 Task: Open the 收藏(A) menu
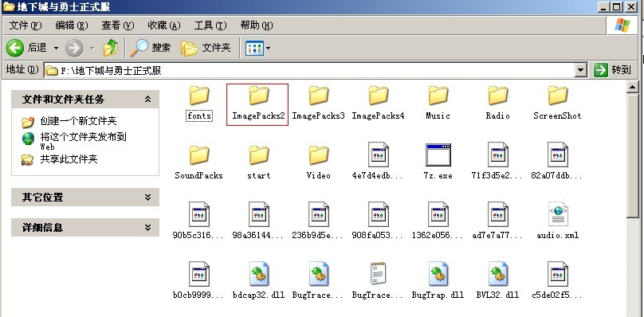(x=164, y=25)
